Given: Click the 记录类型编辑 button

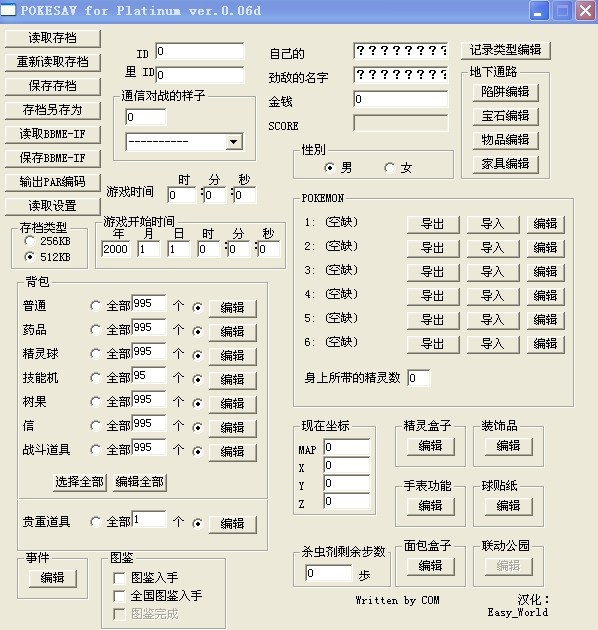Looking at the screenshot, I should click(506, 50).
